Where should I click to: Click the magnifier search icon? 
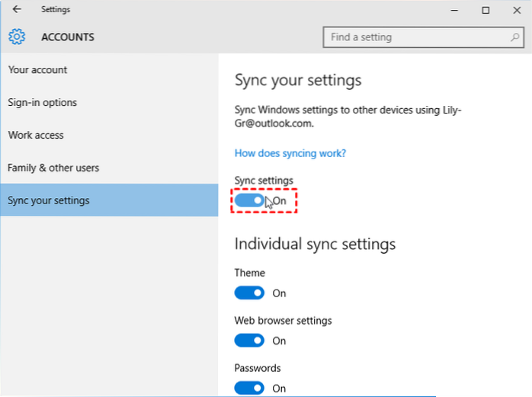click(x=515, y=37)
